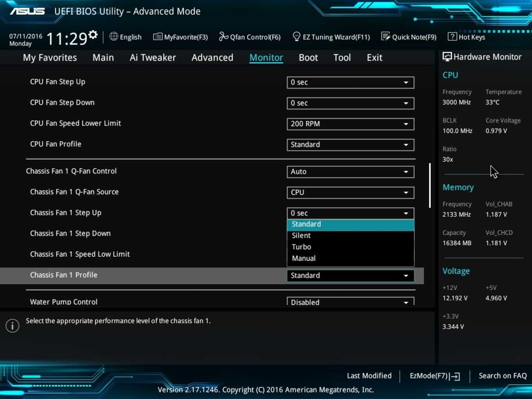Click the settings gear next to the clock
The height and width of the screenshot is (399, 532).
pos(93,35)
